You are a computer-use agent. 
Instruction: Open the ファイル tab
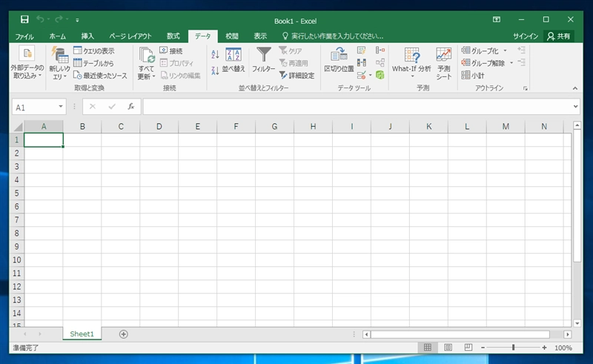tap(24, 36)
